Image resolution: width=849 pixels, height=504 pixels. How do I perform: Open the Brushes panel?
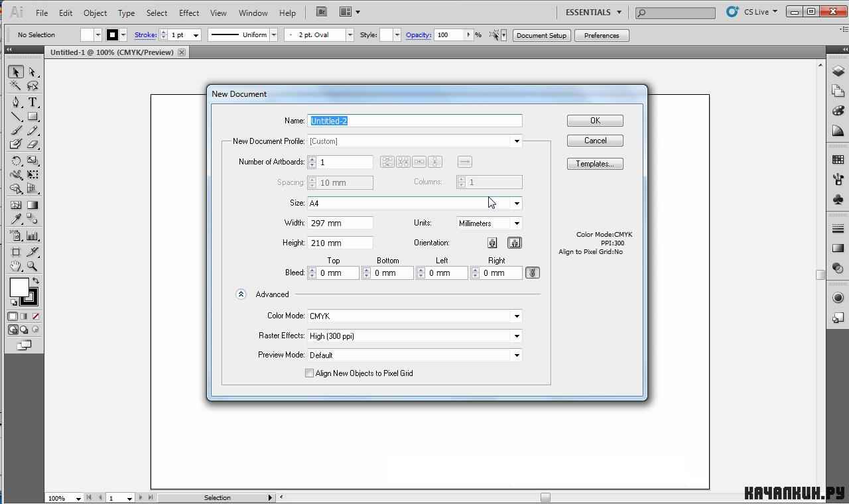pos(838,179)
